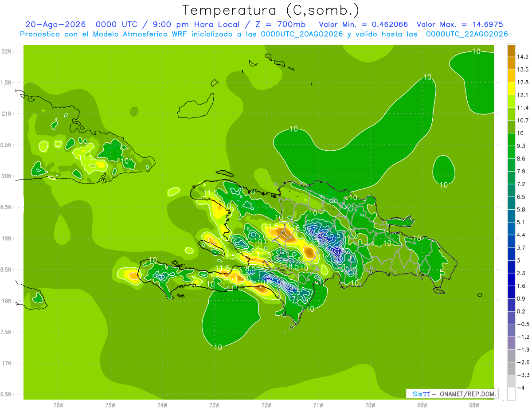Click the "-1.9" colorbar value
This screenshot has width=532, height=411.
point(522,349)
